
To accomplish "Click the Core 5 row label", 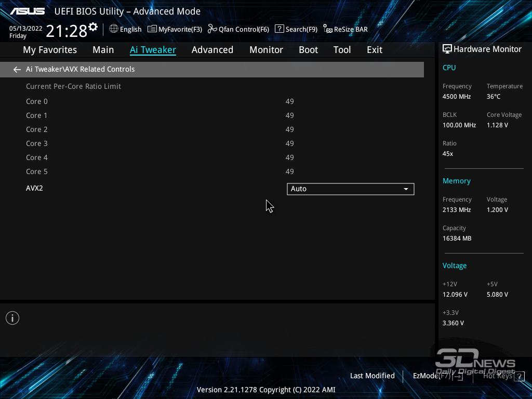I will click(x=37, y=171).
